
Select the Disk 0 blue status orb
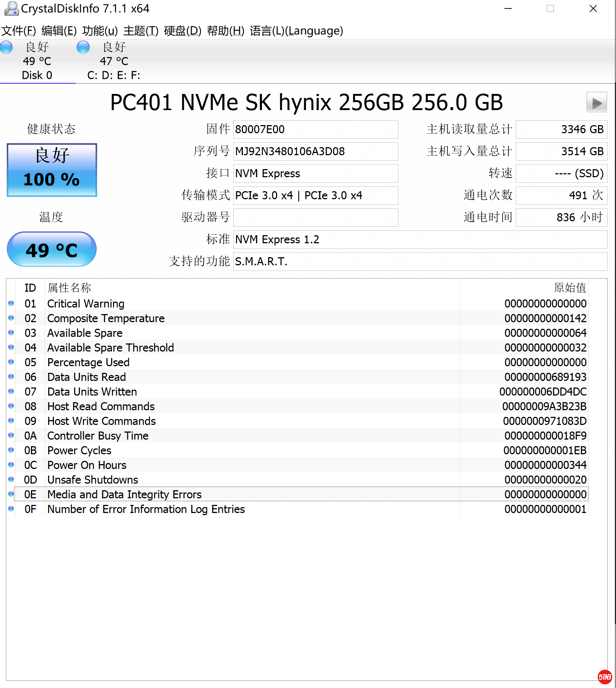(6, 47)
